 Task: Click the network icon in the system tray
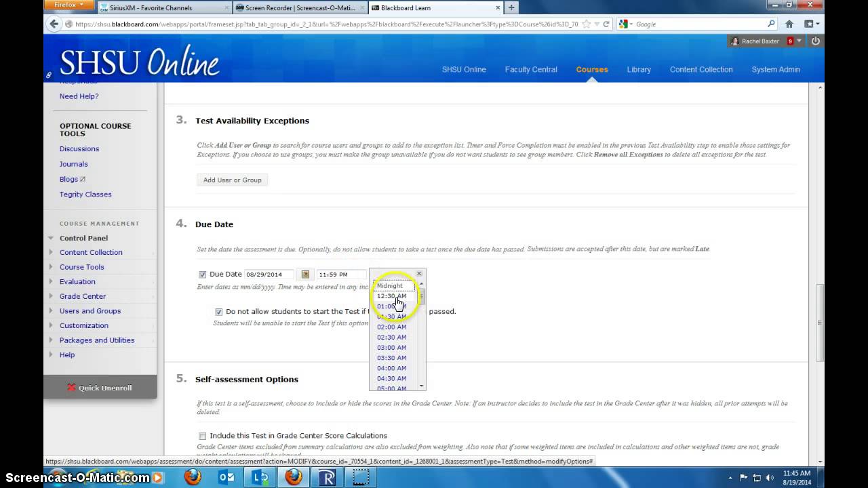tap(757, 478)
